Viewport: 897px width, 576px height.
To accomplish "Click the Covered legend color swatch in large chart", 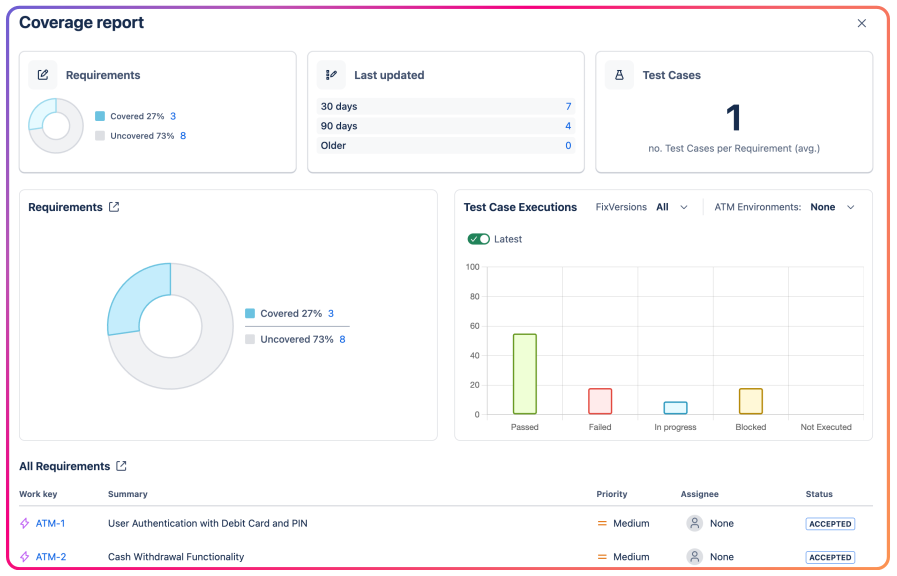I will (250, 313).
